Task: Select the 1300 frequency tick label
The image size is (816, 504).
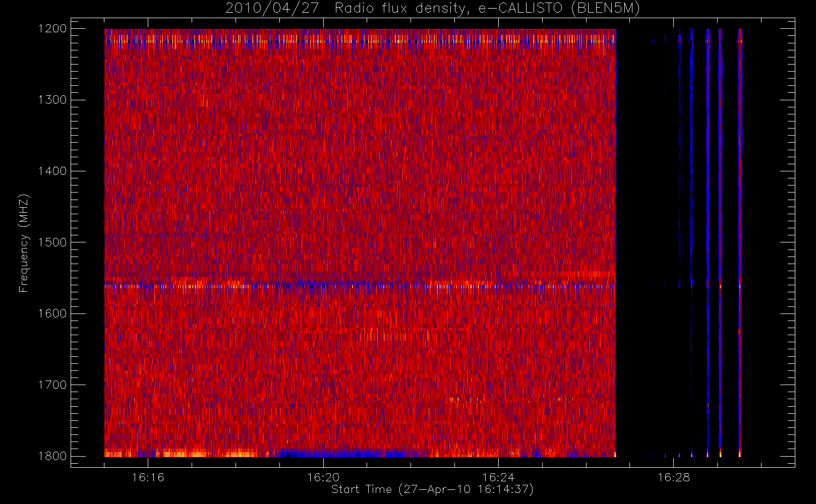Action: pos(52,100)
